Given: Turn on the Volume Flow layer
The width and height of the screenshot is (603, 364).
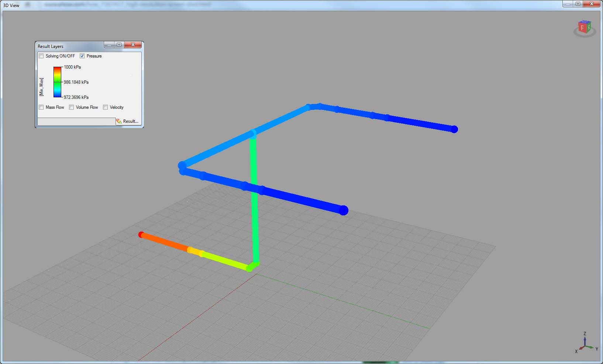Looking at the screenshot, I should point(72,107).
